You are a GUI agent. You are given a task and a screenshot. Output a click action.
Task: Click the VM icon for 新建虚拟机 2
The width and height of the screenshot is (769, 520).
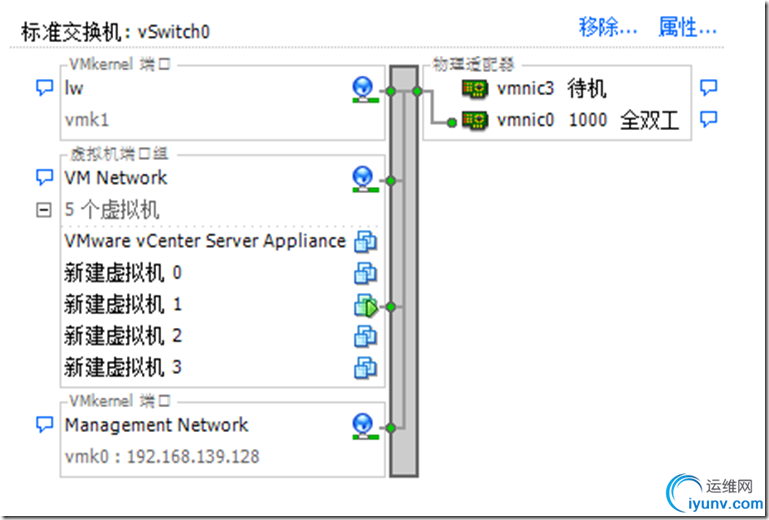tap(365, 337)
